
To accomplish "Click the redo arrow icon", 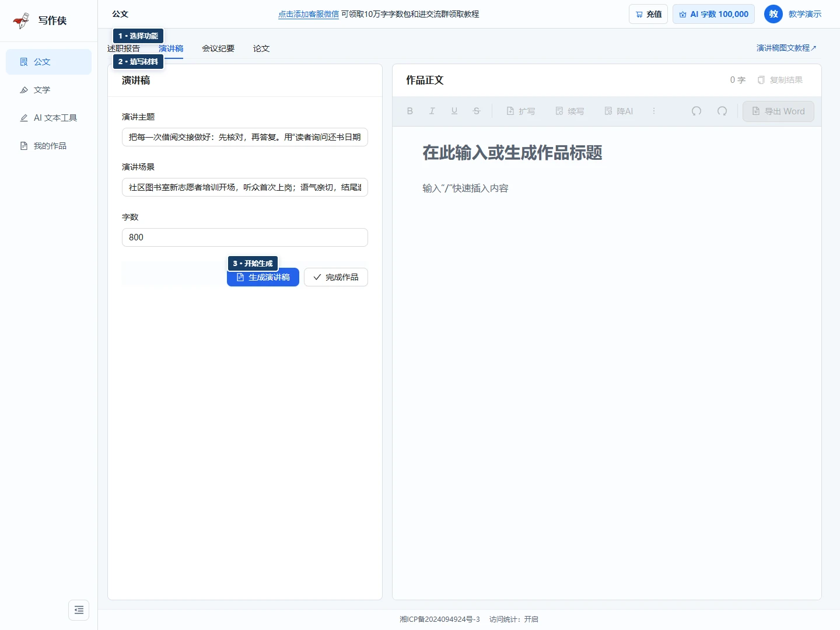I will 722,111.
